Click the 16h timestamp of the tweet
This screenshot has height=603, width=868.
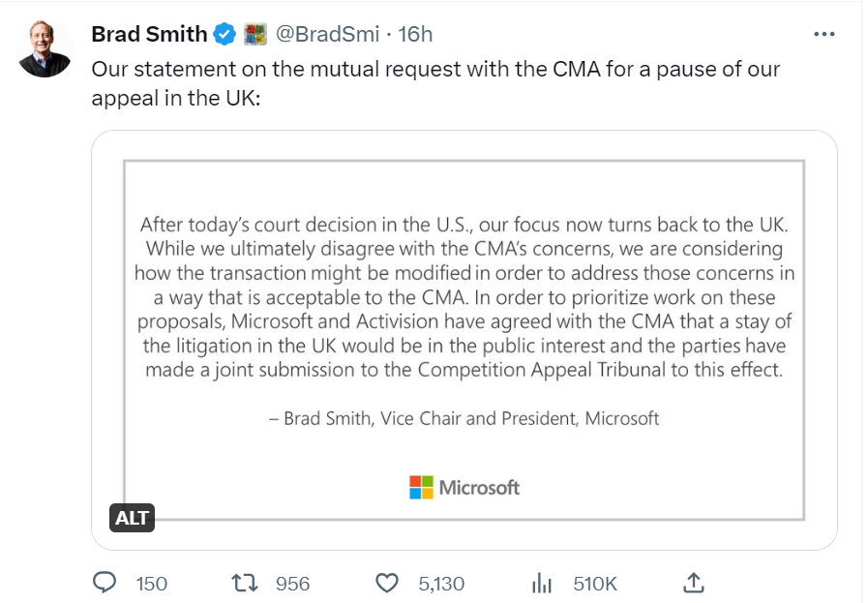point(415,34)
